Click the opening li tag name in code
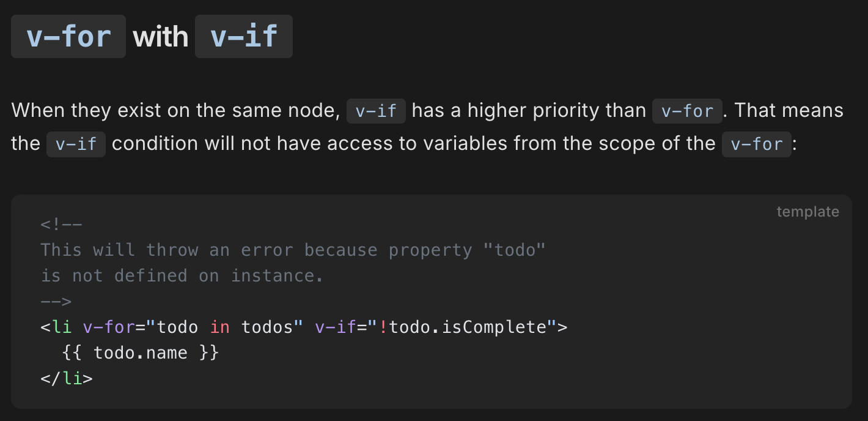The image size is (868, 421). pos(62,327)
